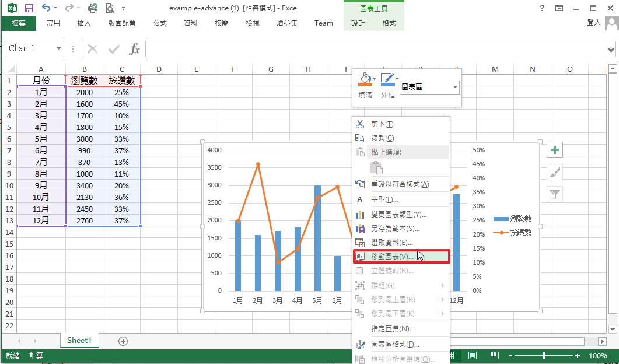This screenshot has height=364, width=619.
Task: Select cell with value 3400
Action: (x=85, y=185)
